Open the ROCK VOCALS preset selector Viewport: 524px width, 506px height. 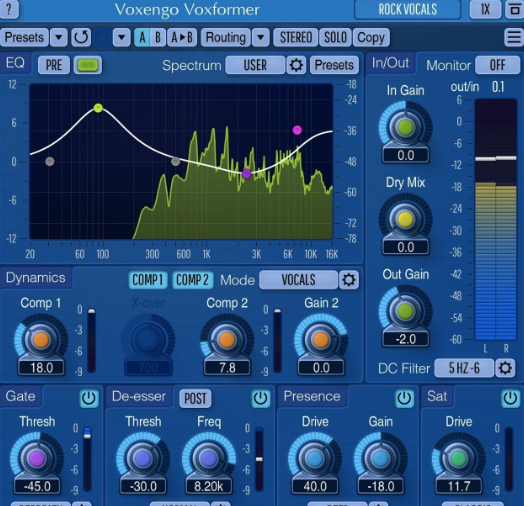pyautogui.click(x=407, y=9)
